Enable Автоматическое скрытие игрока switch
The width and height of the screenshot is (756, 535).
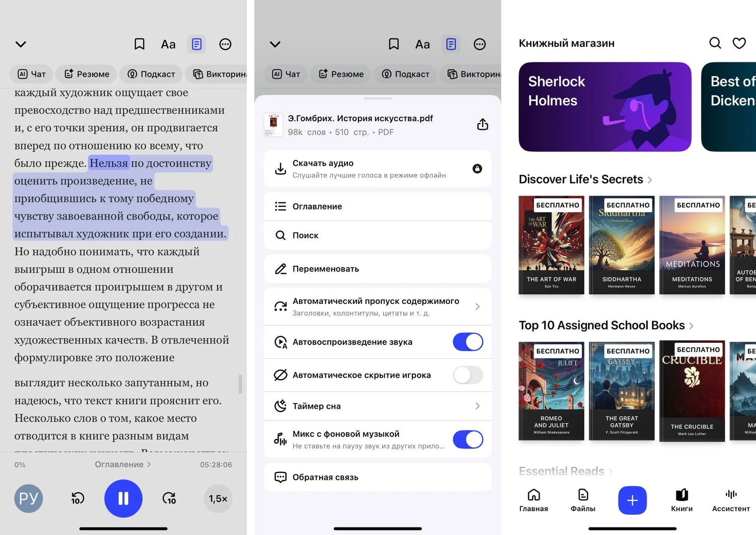(467, 375)
